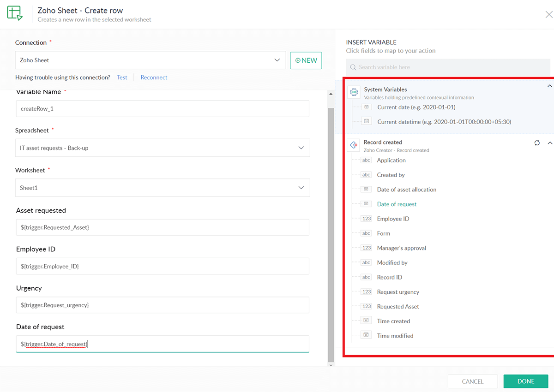
Task: Click the 123 icon beside Requested Asset
Action: (x=366, y=307)
